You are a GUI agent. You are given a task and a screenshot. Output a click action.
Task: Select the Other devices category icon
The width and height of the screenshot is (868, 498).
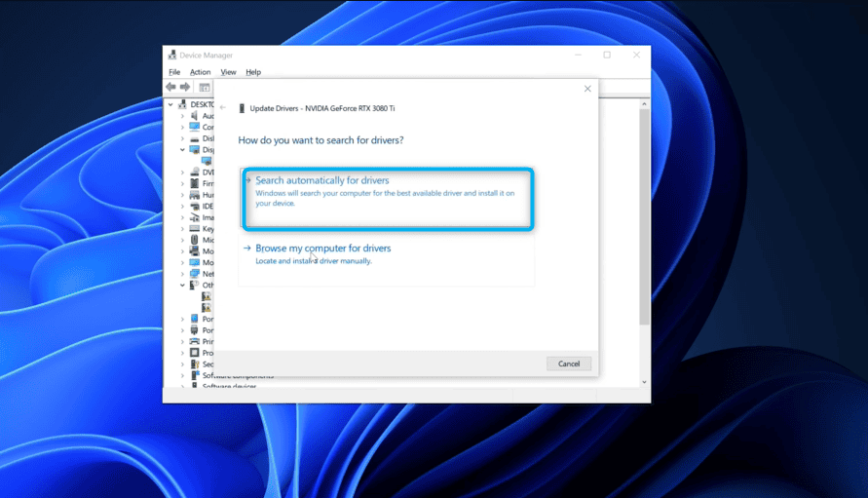coord(194,285)
